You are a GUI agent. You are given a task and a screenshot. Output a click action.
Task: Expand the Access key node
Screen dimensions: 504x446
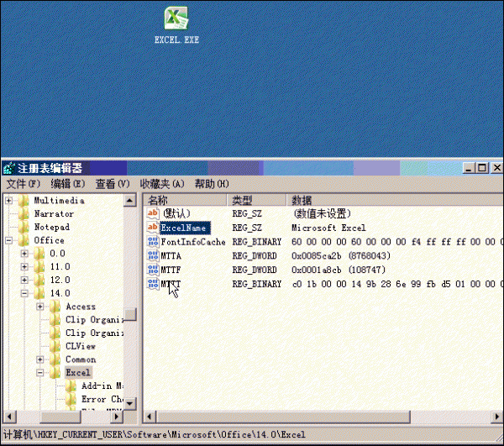coord(40,307)
